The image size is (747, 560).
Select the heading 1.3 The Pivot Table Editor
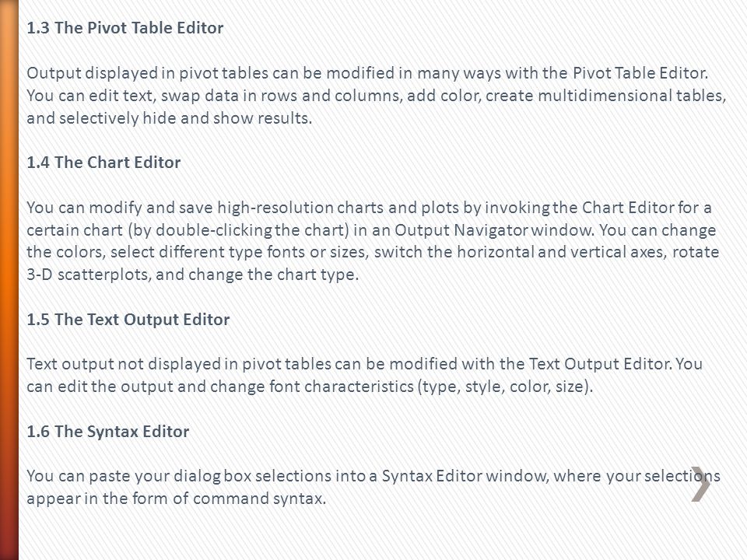pos(124,28)
